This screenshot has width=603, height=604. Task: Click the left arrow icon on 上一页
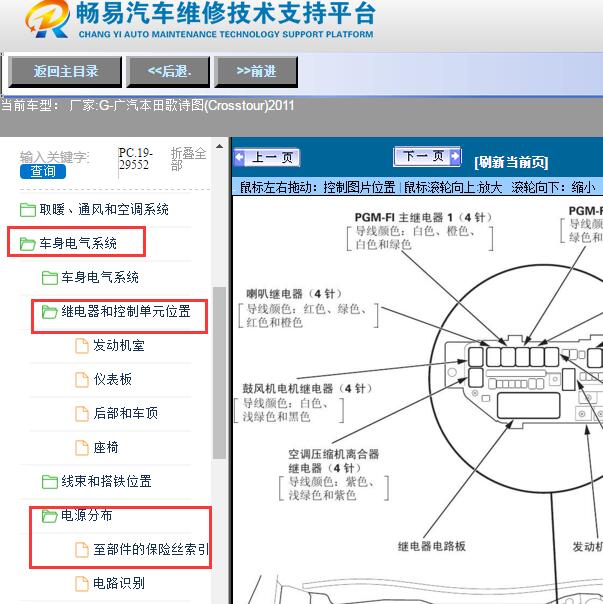(240, 157)
